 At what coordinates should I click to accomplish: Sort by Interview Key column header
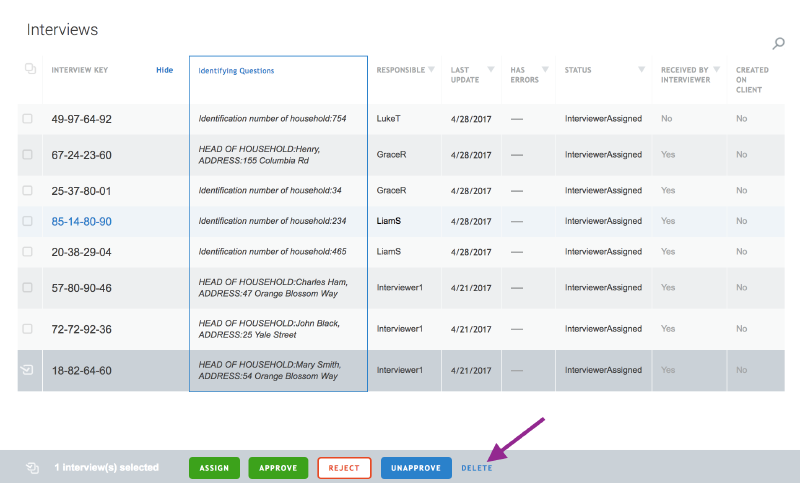[x=80, y=70]
